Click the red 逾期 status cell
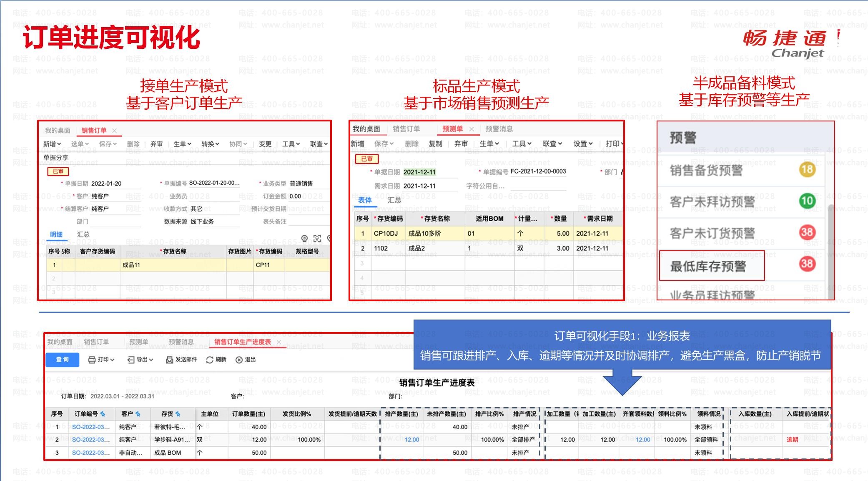This screenshot has width=868, height=481. click(x=792, y=440)
